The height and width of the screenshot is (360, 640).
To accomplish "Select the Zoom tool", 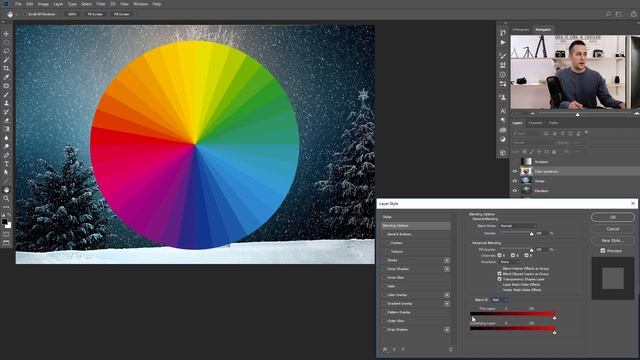I will click(x=6, y=198).
